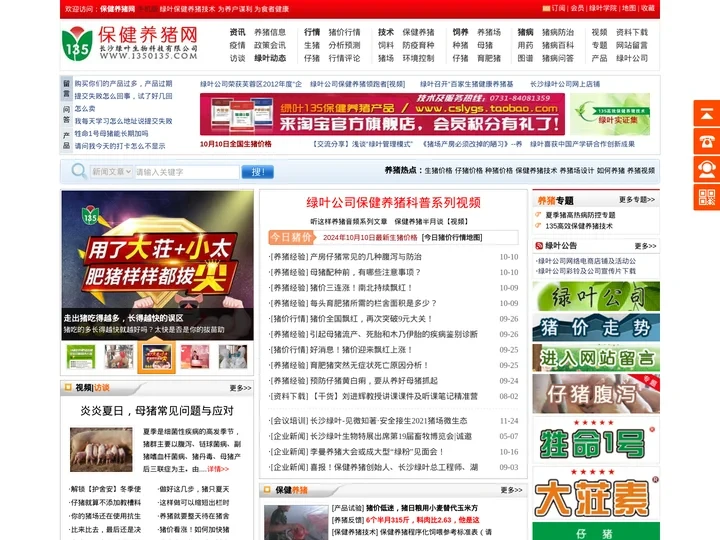Open message 怎么卖 in Q&A list
The width and height of the screenshot is (720, 540).
coord(85,109)
